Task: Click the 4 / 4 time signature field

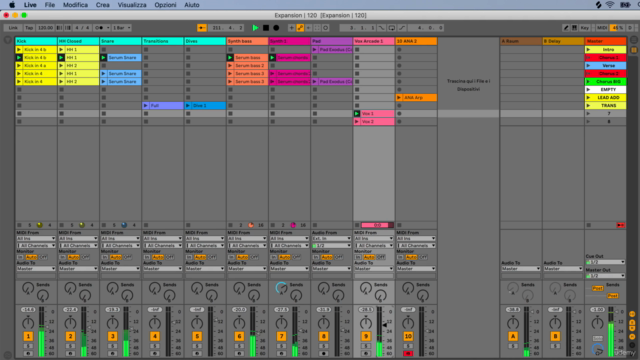Action: pos(82,28)
